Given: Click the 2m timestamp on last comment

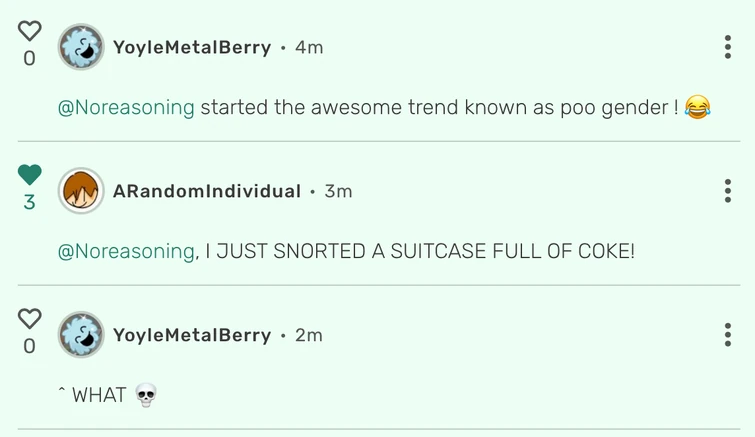Looking at the screenshot, I should point(309,335).
